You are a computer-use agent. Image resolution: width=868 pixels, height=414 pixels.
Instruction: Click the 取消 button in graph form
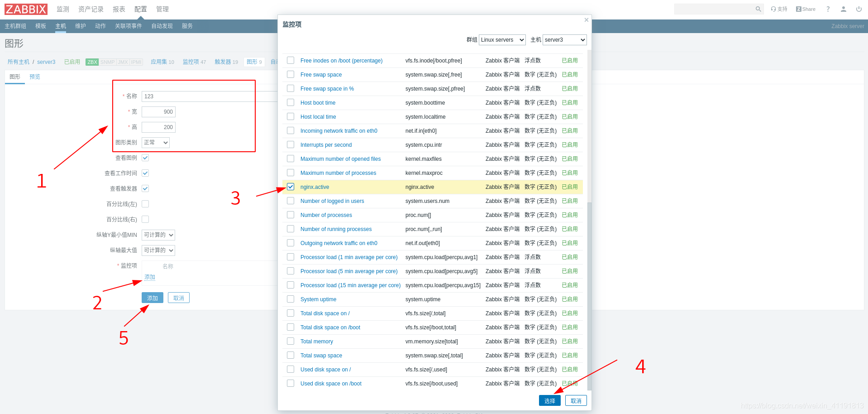[x=179, y=298]
